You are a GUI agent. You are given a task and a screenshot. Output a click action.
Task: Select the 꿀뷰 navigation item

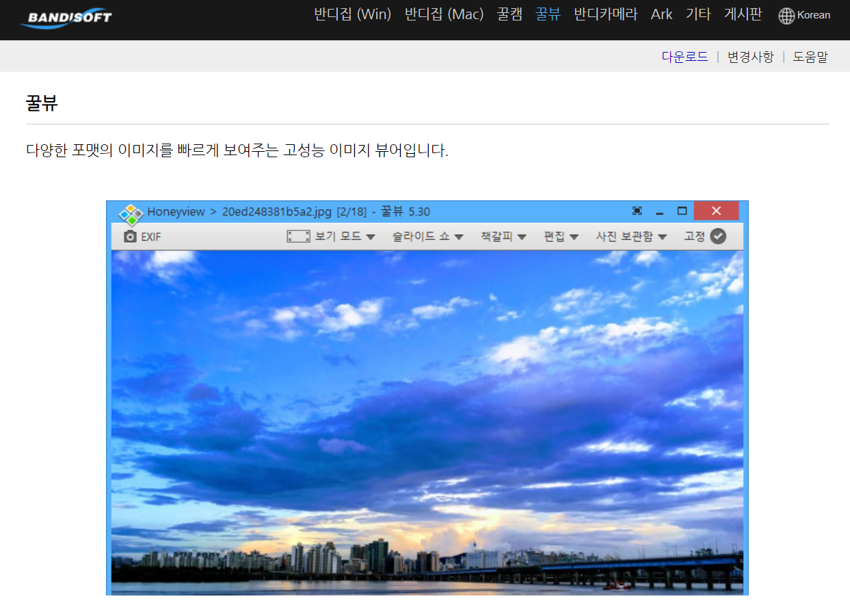click(x=548, y=14)
